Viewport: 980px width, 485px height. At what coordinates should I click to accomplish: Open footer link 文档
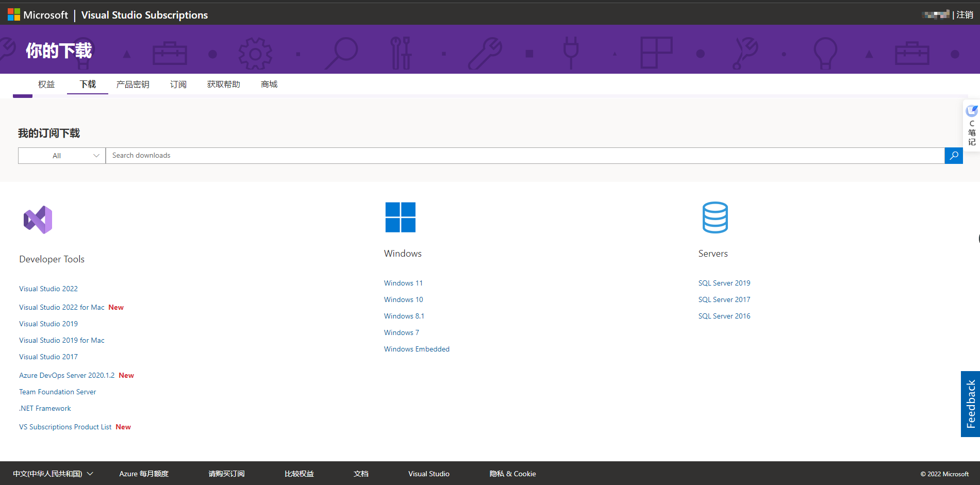[x=361, y=474]
